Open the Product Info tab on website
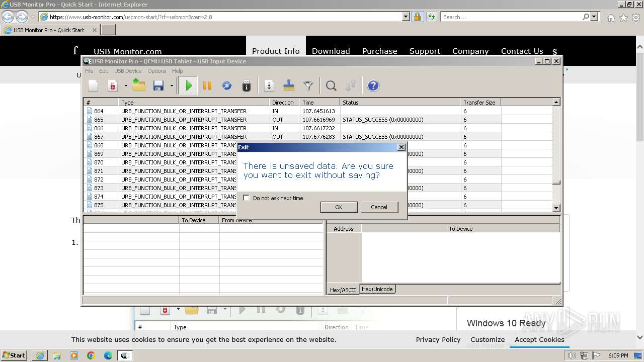 coord(276,51)
